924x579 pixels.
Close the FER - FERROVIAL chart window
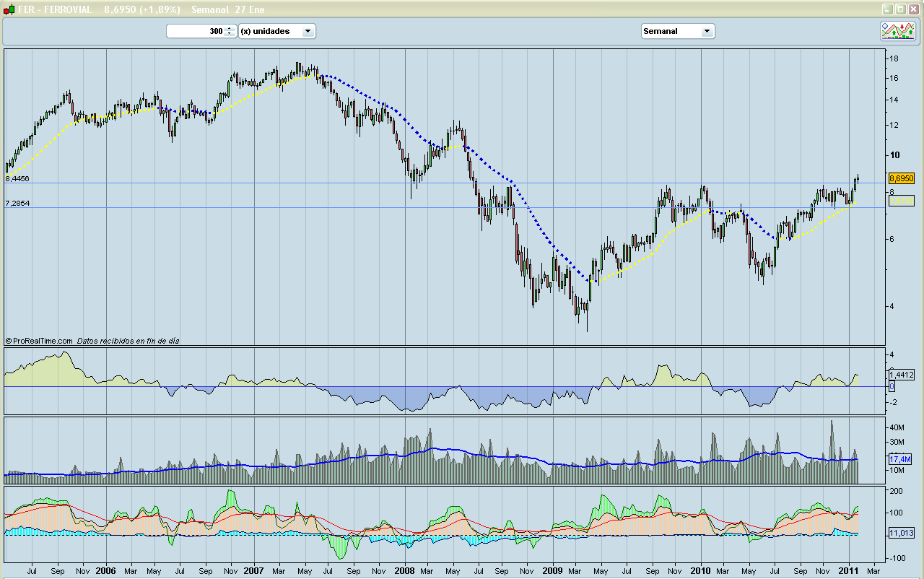pos(913,9)
